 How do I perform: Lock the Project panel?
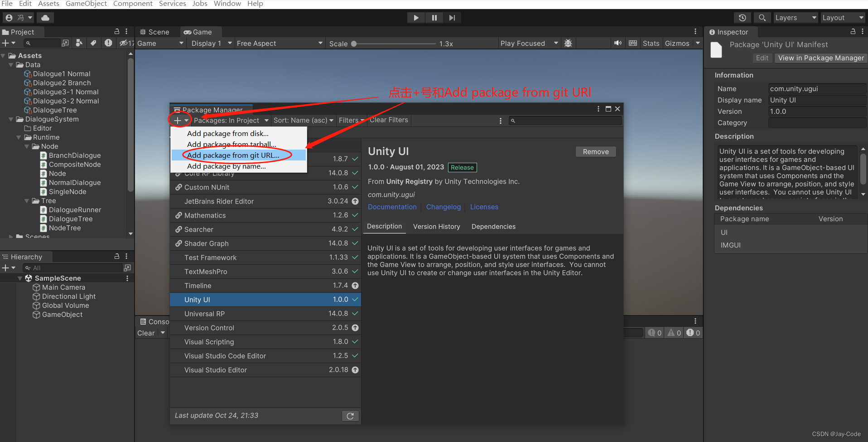click(x=117, y=31)
